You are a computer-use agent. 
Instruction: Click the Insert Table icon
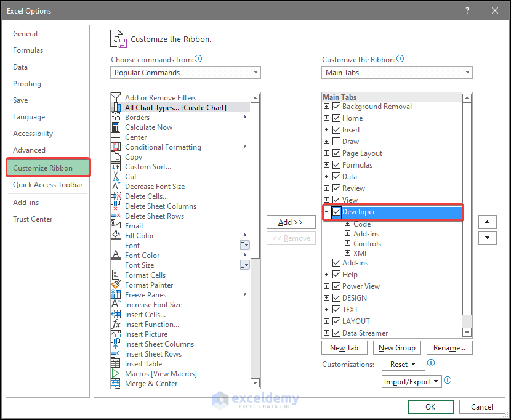(116, 363)
